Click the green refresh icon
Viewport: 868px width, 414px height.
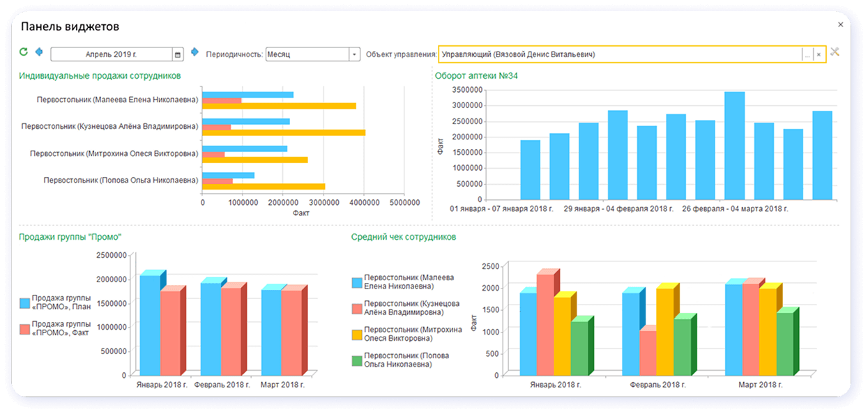pos(24,52)
